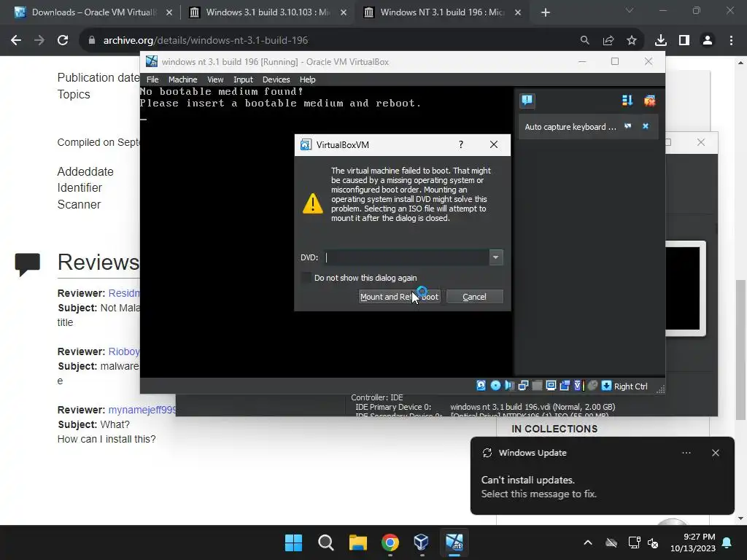Open the Windows Start menu
The width and height of the screenshot is (747, 560).
pos(293,542)
